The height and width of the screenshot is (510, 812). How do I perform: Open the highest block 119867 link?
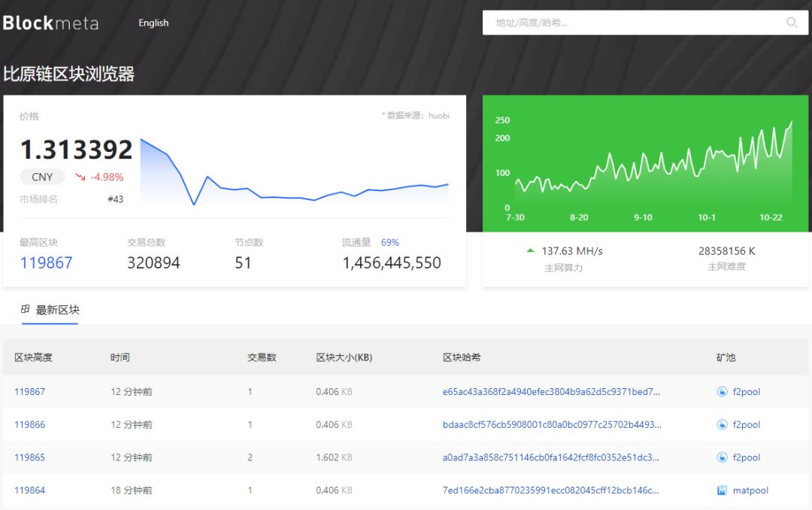coord(46,263)
